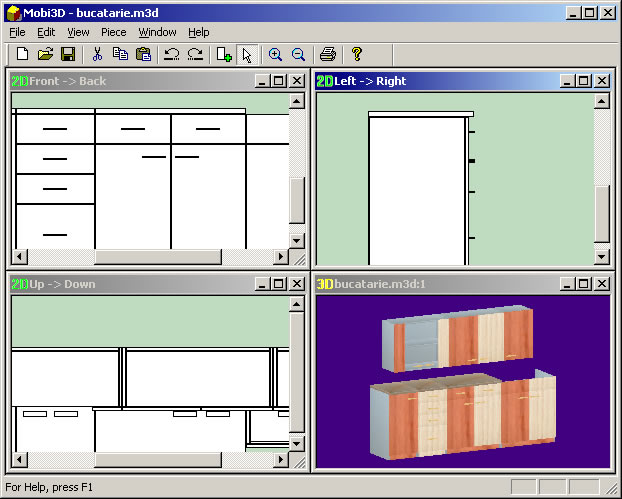The width and height of the screenshot is (622, 499).
Task: Zoom in with the magnifier plus icon
Action: [x=275, y=54]
